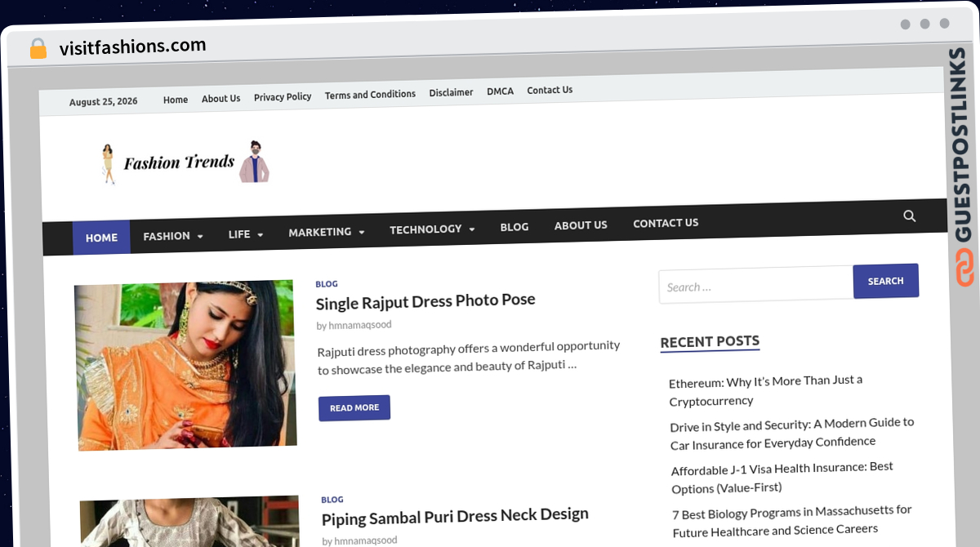Click Read More for Rajput Dress post
Image resolution: width=980 pixels, height=547 pixels.
[354, 407]
